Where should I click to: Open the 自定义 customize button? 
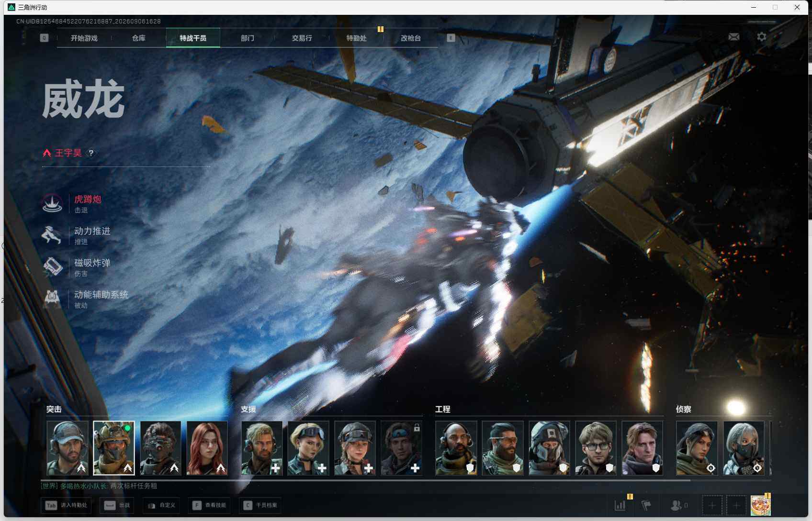click(161, 505)
